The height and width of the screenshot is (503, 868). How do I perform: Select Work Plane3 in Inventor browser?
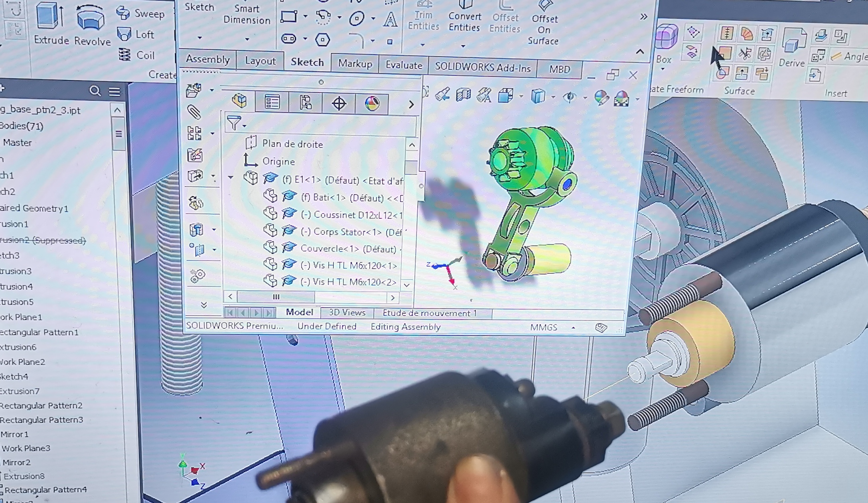pyautogui.click(x=26, y=448)
